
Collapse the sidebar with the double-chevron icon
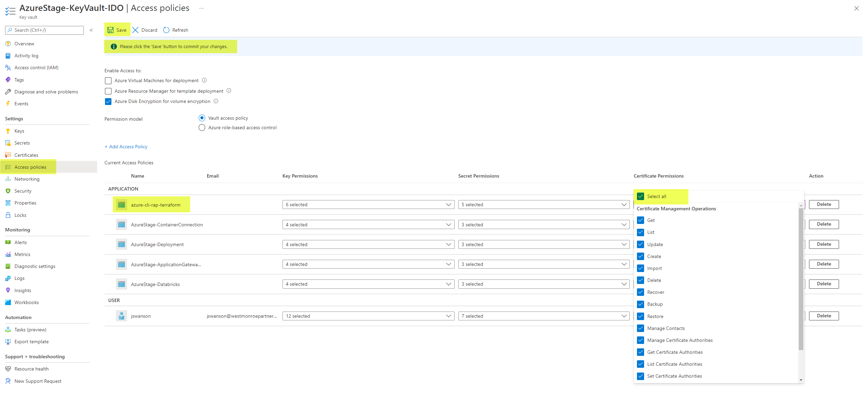tap(91, 30)
